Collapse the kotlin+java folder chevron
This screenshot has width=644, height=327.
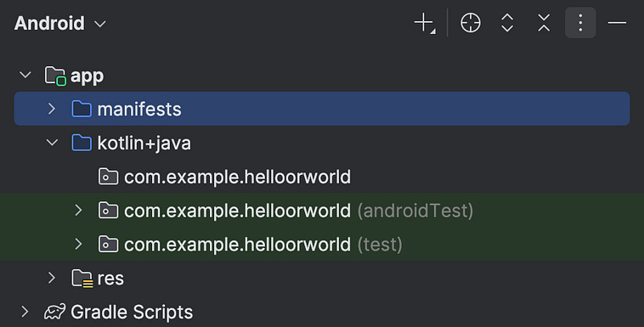coord(52,143)
